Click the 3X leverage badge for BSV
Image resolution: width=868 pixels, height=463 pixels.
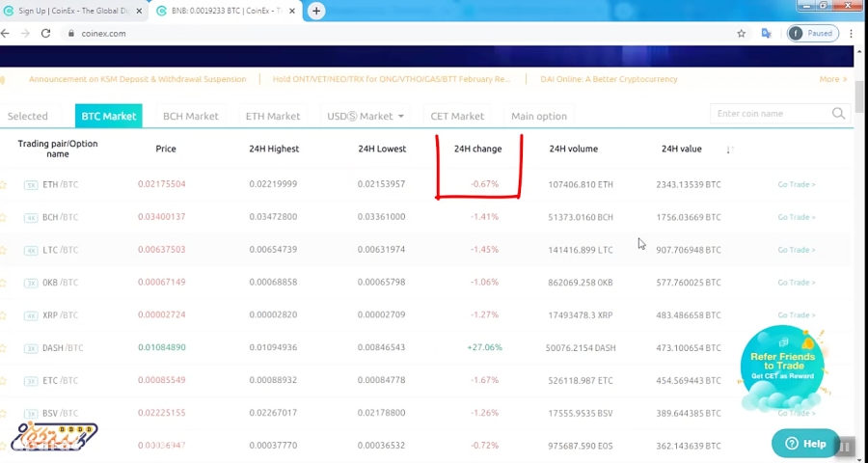tap(31, 414)
